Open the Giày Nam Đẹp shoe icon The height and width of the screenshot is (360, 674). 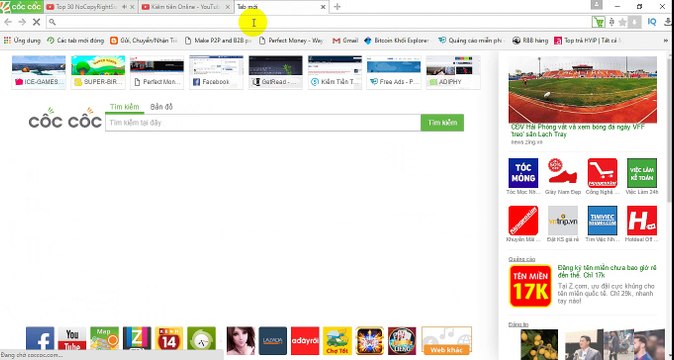tap(563, 173)
